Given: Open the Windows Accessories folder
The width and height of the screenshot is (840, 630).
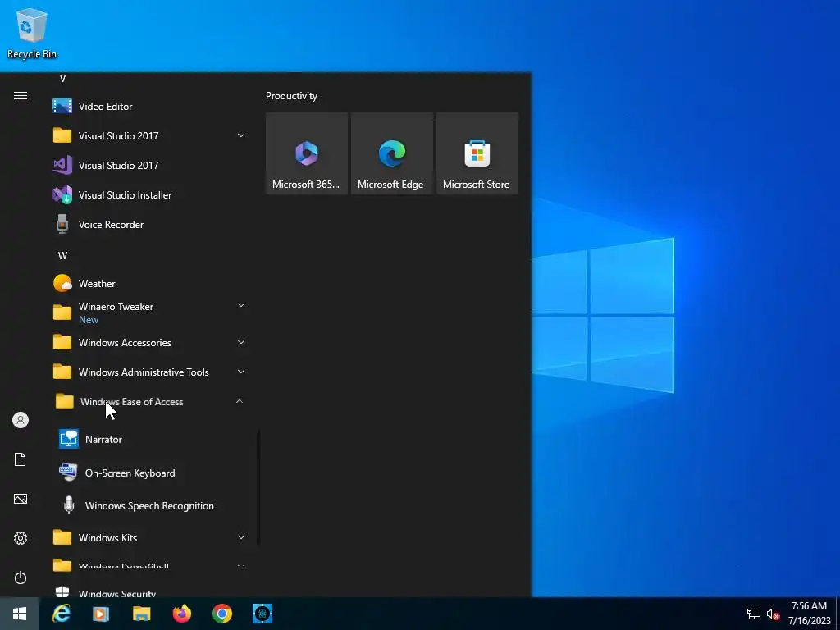Looking at the screenshot, I should tap(151, 342).
